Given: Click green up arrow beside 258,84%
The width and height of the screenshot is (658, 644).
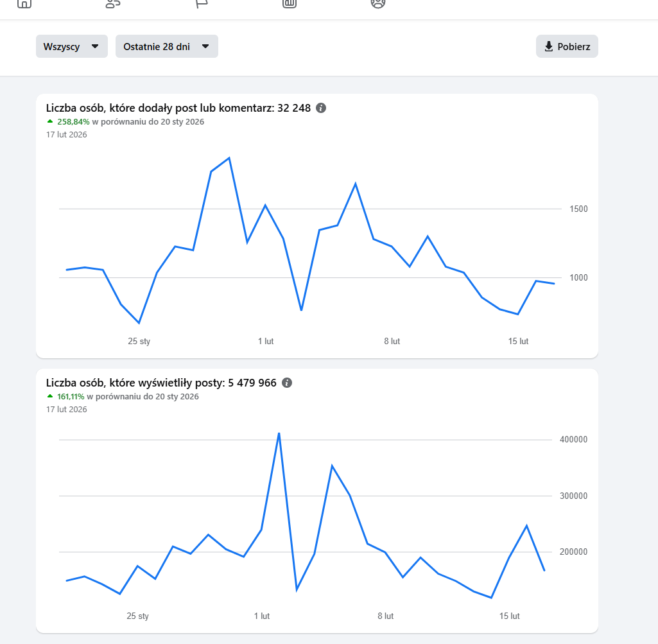Looking at the screenshot, I should point(50,121).
